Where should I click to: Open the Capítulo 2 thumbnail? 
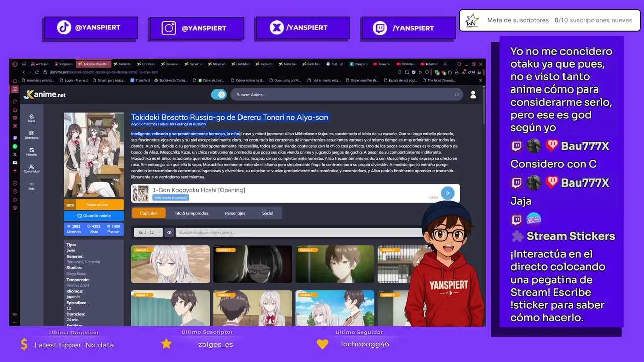pos(253,264)
